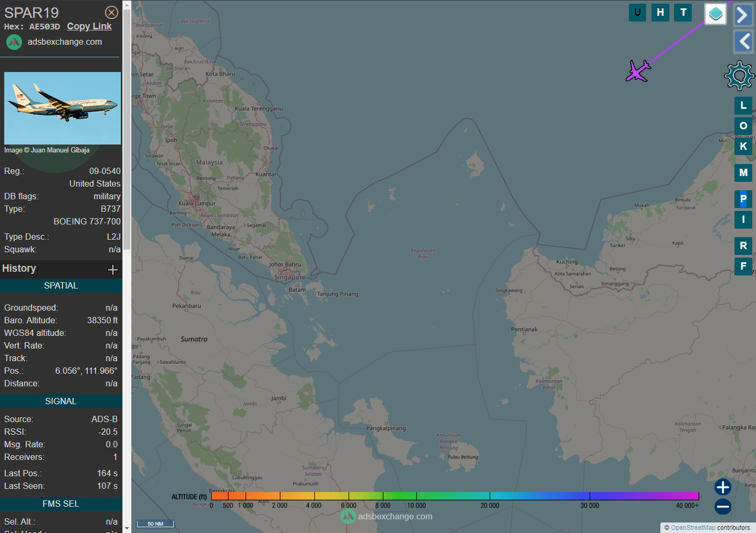Toggle the P map button

coord(743,199)
